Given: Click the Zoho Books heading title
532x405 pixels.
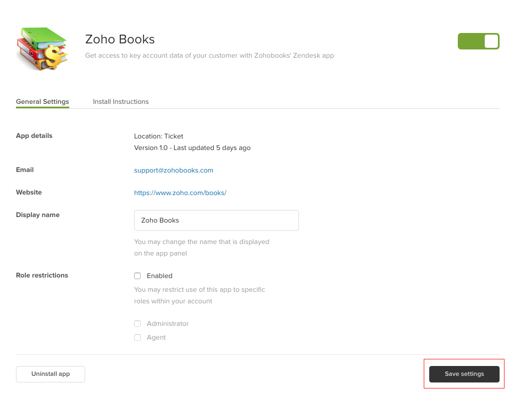Looking at the screenshot, I should click(x=120, y=40).
